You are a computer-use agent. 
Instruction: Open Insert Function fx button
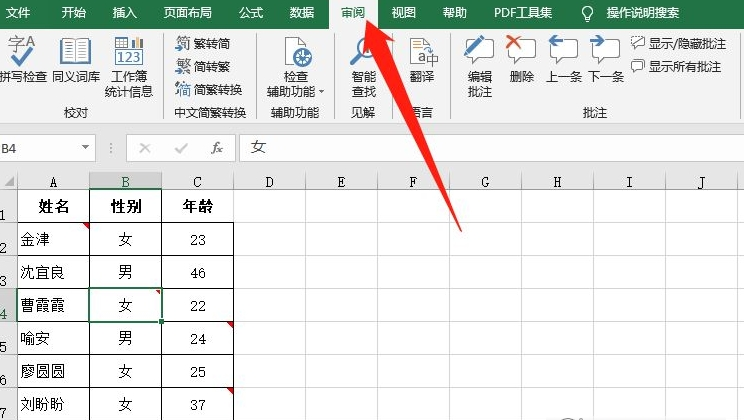click(x=216, y=149)
